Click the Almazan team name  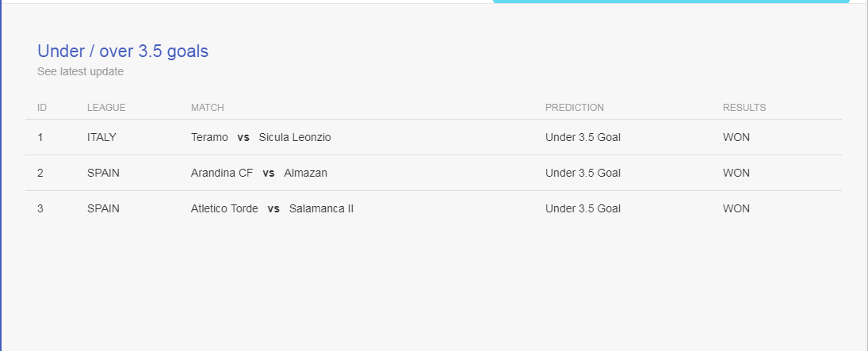point(305,173)
